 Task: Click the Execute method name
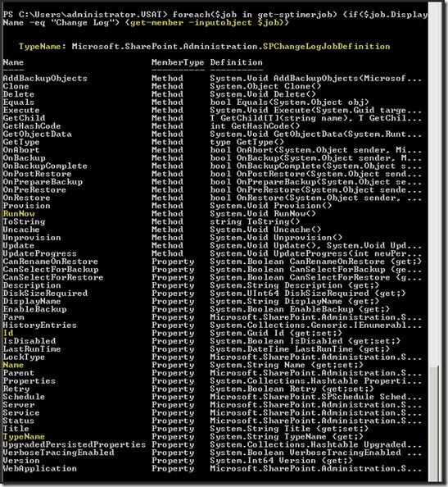click(21, 110)
